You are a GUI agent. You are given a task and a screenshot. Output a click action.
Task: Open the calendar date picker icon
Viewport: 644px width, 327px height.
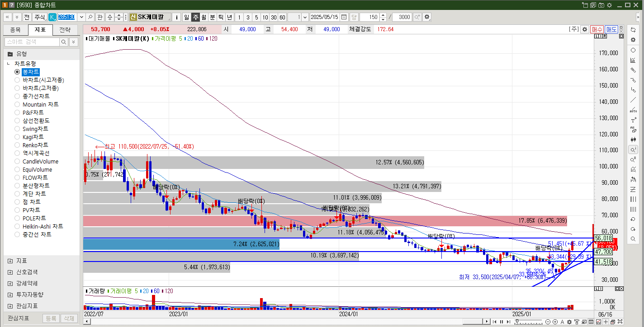(x=344, y=17)
